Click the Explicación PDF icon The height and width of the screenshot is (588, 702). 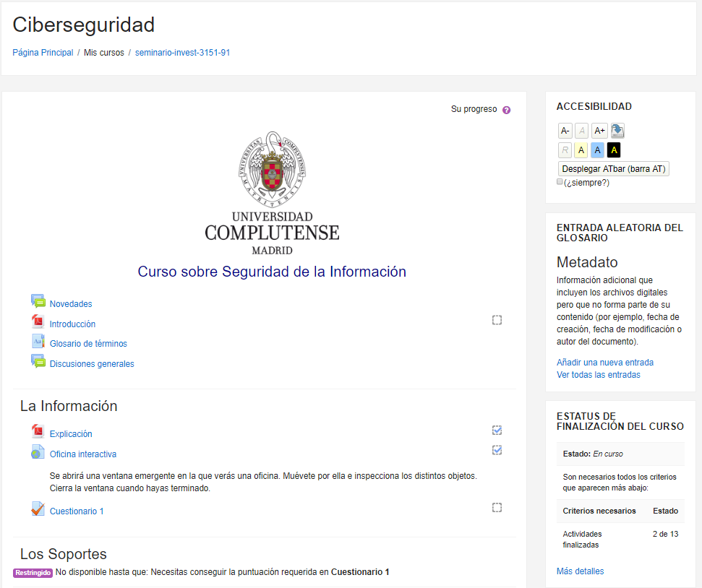click(x=38, y=431)
